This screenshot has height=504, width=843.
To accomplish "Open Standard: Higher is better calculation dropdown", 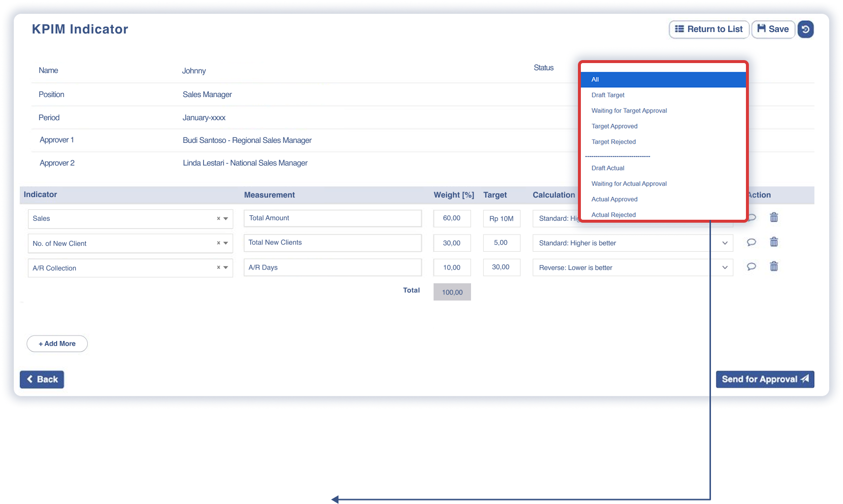I will tap(725, 243).
